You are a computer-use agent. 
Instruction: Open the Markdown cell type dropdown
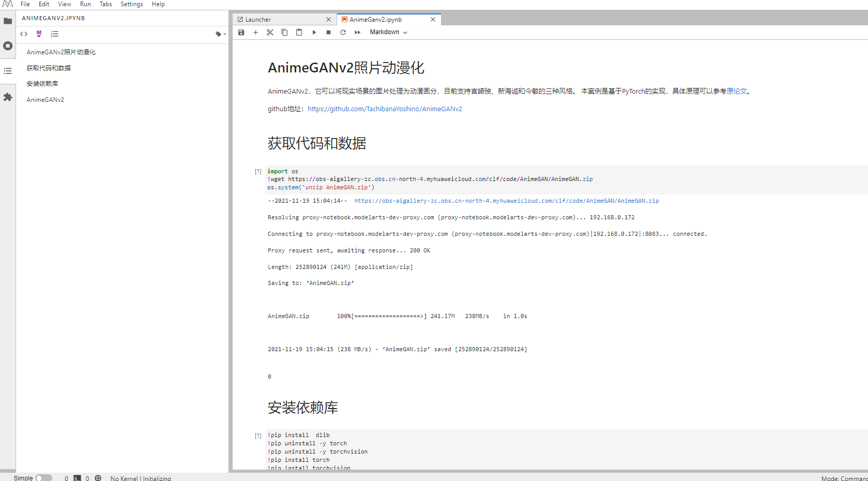click(389, 32)
